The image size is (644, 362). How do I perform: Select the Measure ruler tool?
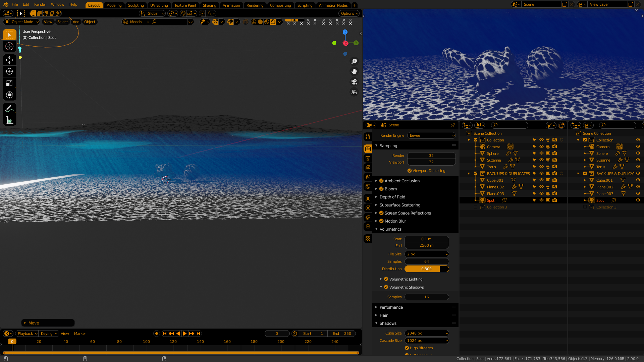click(9, 120)
